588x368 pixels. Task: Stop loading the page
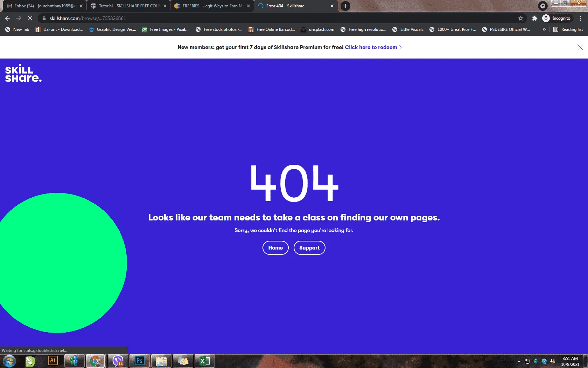click(x=30, y=18)
